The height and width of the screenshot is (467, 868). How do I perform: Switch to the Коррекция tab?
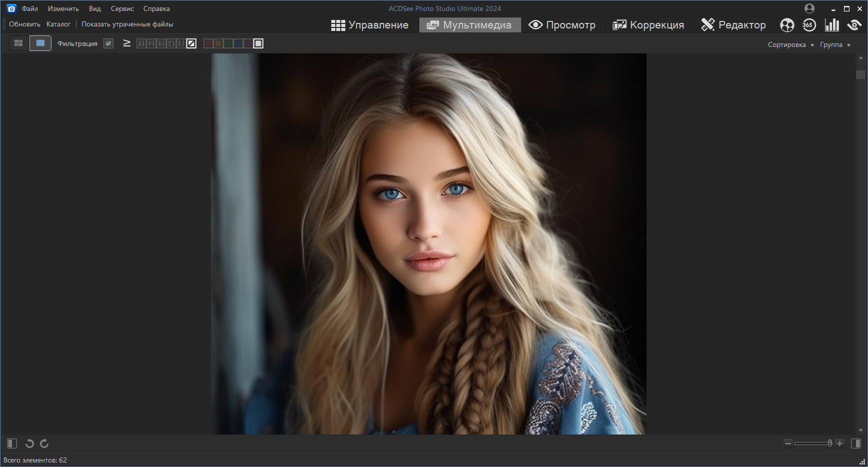coord(648,25)
